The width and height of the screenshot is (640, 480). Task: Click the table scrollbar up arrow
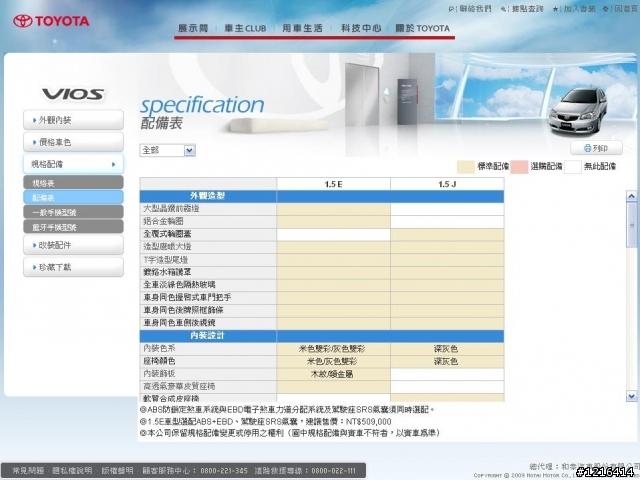pos(631,196)
